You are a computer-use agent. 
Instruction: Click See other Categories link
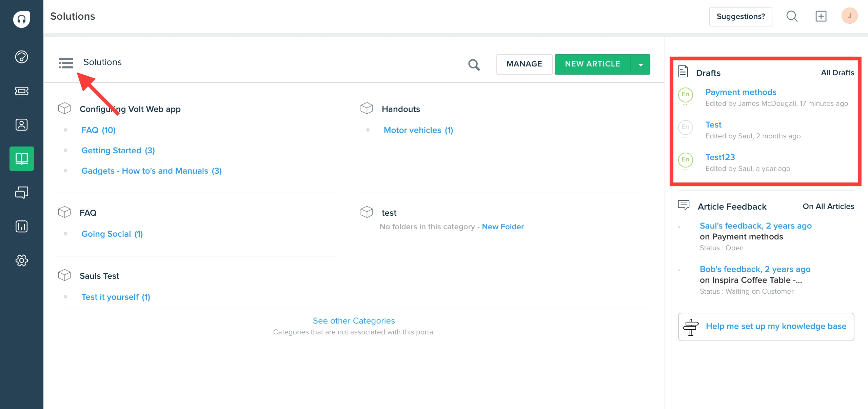pos(354,321)
